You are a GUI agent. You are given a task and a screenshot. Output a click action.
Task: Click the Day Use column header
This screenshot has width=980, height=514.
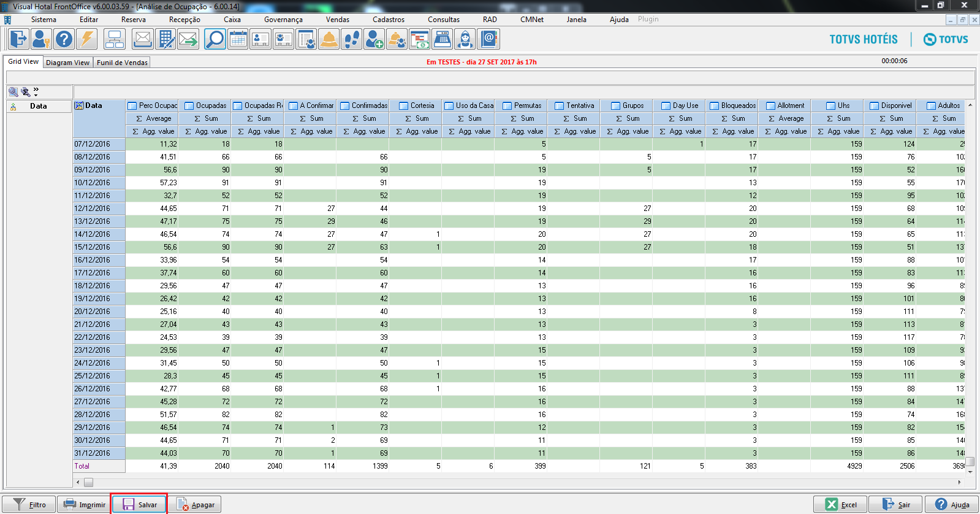click(678, 105)
